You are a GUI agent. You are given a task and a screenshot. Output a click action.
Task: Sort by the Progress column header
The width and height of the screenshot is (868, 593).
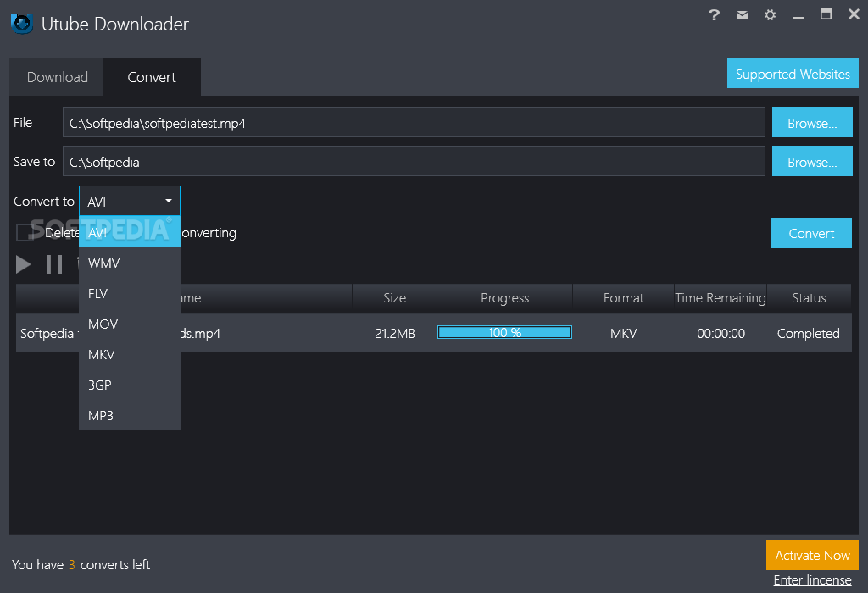pyautogui.click(x=505, y=298)
